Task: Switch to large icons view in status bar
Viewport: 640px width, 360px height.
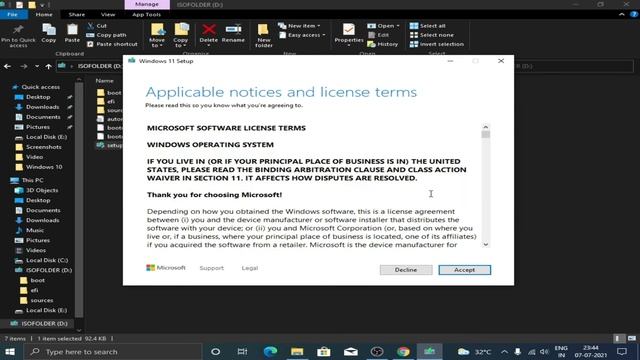Action: [x=632, y=338]
